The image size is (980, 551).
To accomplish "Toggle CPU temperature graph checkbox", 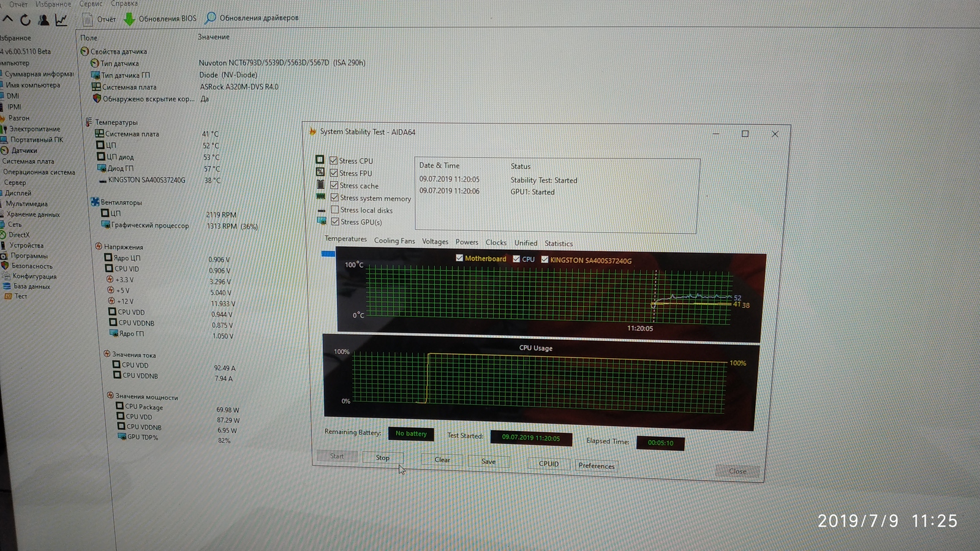I will coord(516,259).
